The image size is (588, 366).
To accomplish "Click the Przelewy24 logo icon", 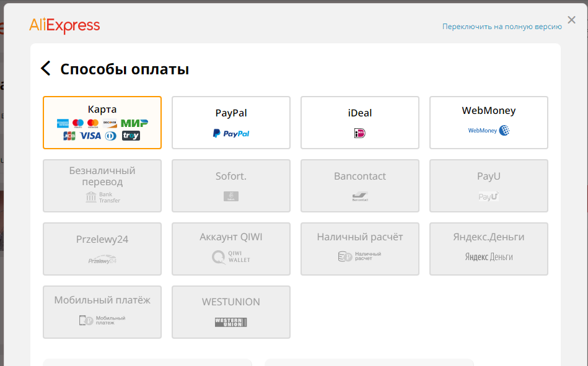I will [102, 259].
